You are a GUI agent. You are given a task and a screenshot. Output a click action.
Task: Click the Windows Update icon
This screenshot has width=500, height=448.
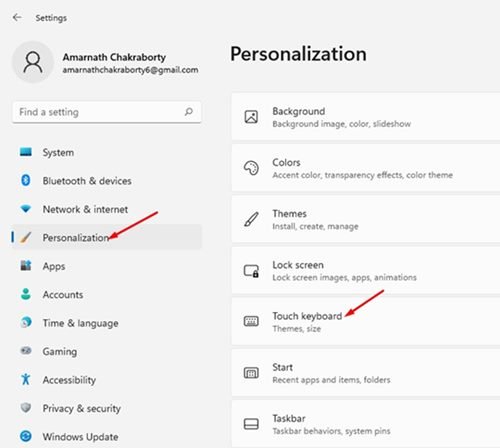click(26, 436)
